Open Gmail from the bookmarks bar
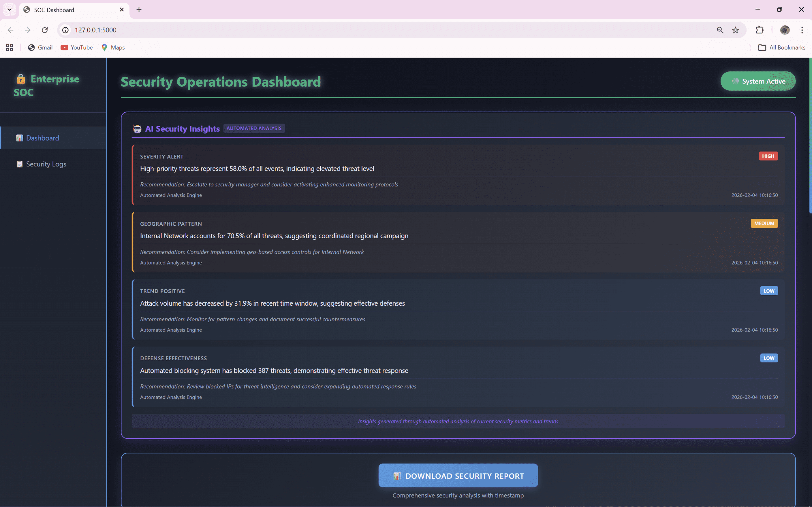 click(40, 47)
